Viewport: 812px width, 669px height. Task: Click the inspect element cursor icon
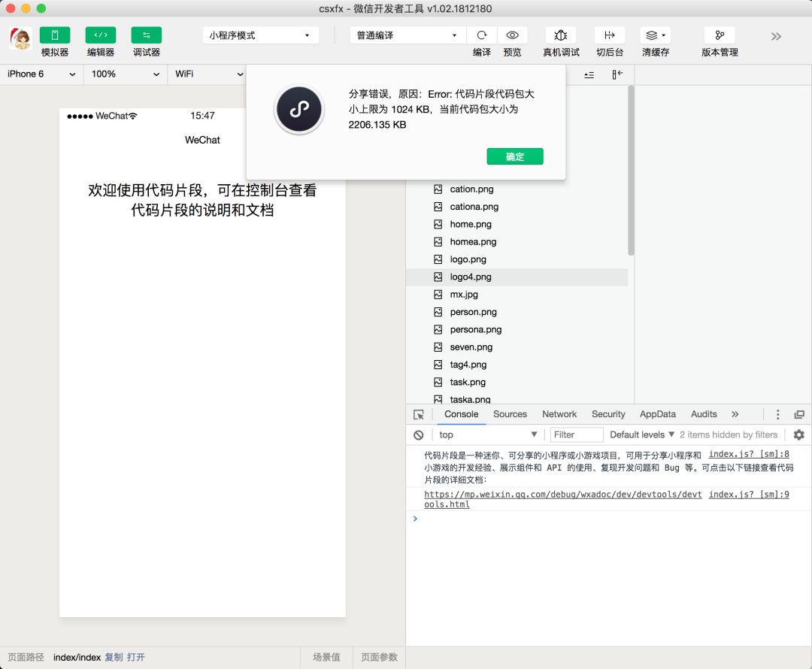[x=419, y=415]
